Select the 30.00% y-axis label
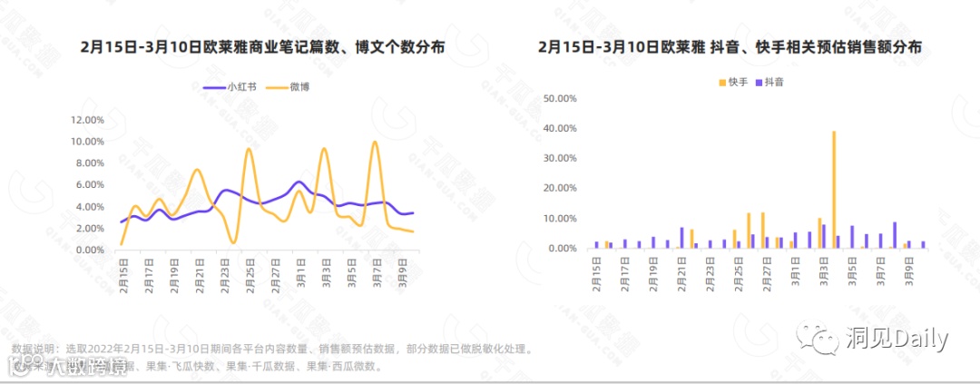Screen dimensions: 980x384 (561, 158)
